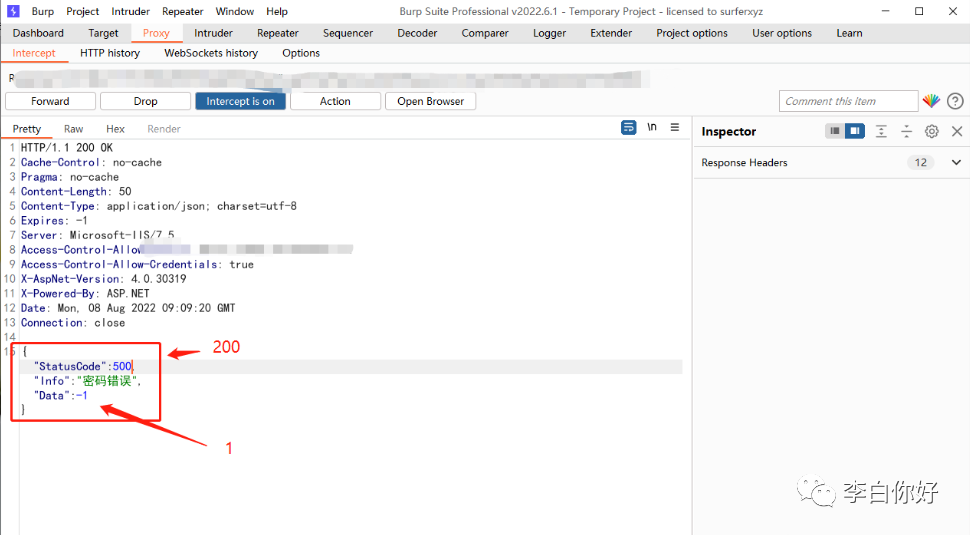Open the Repeater menu in the menu bar

[x=182, y=11]
